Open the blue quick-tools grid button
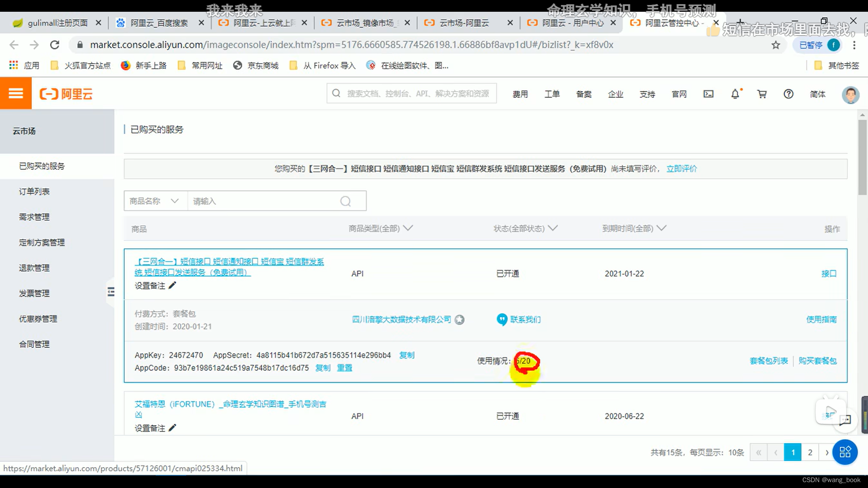The height and width of the screenshot is (488, 868). pyautogui.click(x=845, y=452)
